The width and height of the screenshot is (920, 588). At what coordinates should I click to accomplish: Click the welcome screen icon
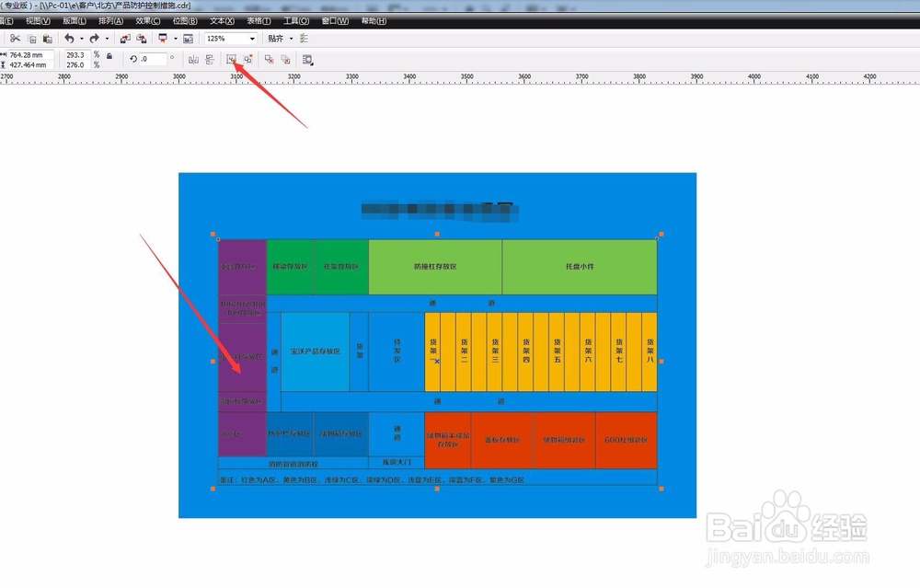[x=188, y=39]
